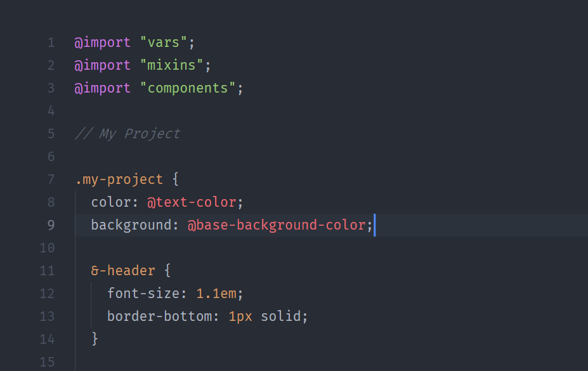The image size is (588, 371).
Task: Click line number 9 in the gutter
Action: (51, 225)
